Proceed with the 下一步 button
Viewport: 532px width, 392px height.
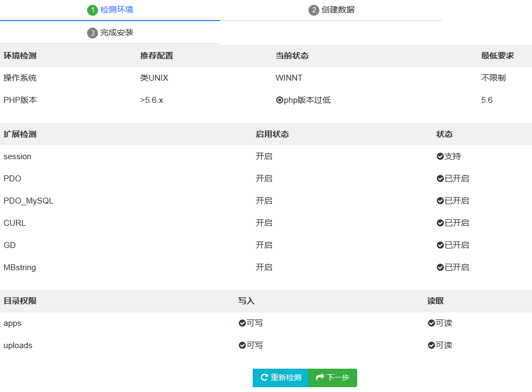pos(333,378)
